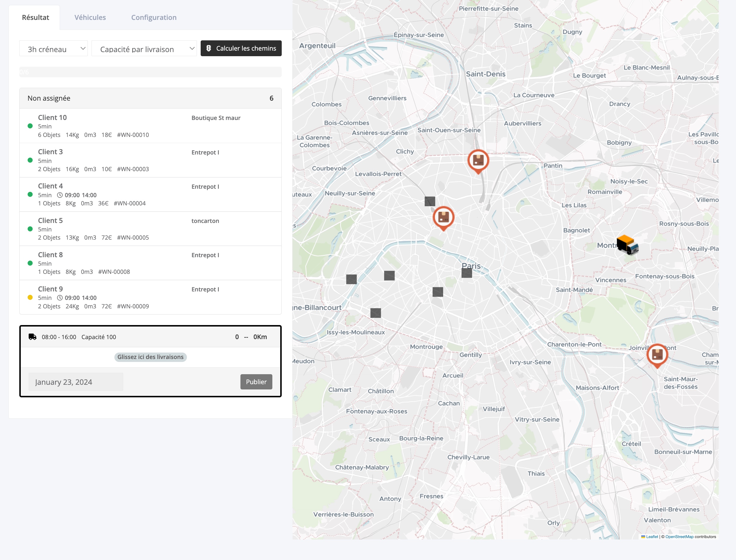Switch to the Véhicules tab
Viewport: 736px width, 560px height.
[x=90, y=17]
